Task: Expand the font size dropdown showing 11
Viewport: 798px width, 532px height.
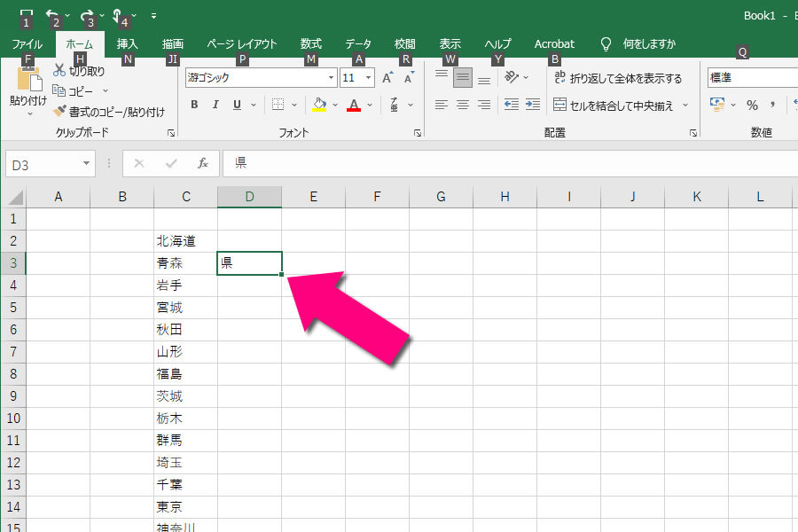Action: (368, 78)
